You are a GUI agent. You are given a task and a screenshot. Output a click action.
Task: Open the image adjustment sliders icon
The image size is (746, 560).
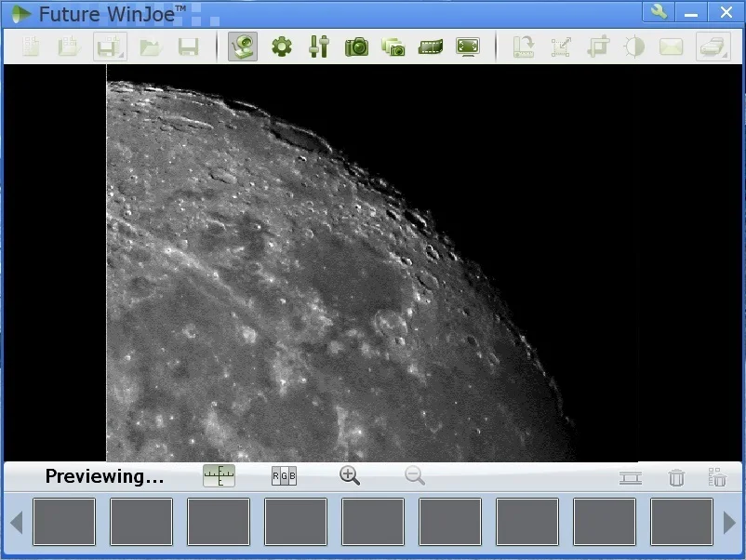tap(319, 47)
